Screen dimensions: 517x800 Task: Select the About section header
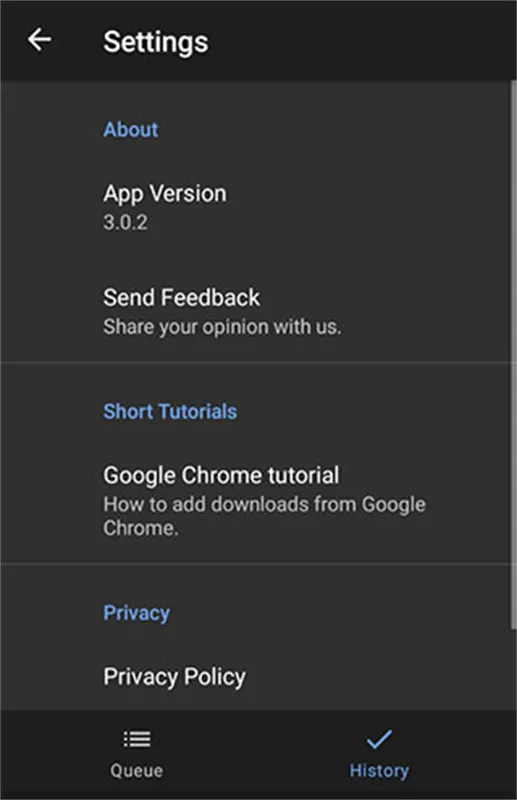click(x=131, y=130)
